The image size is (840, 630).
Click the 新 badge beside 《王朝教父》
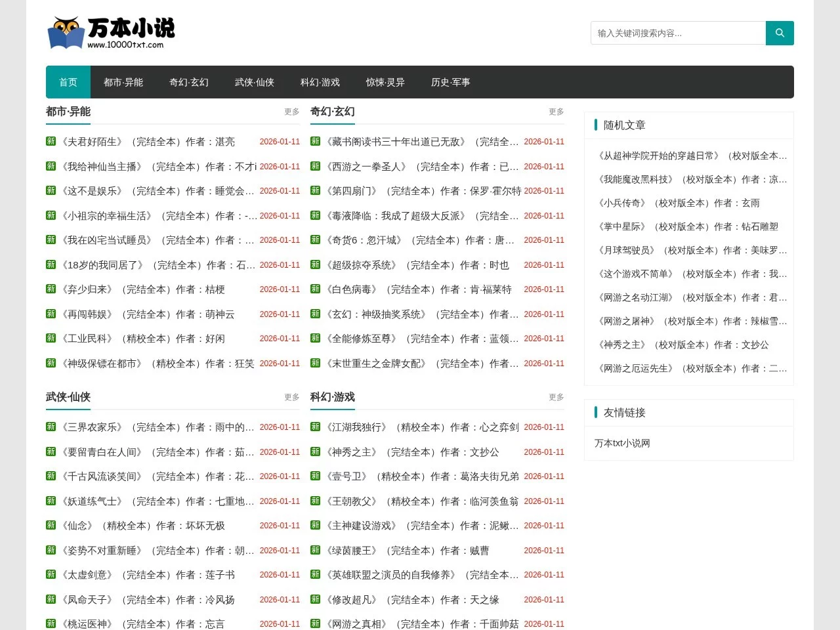[315, 501]
